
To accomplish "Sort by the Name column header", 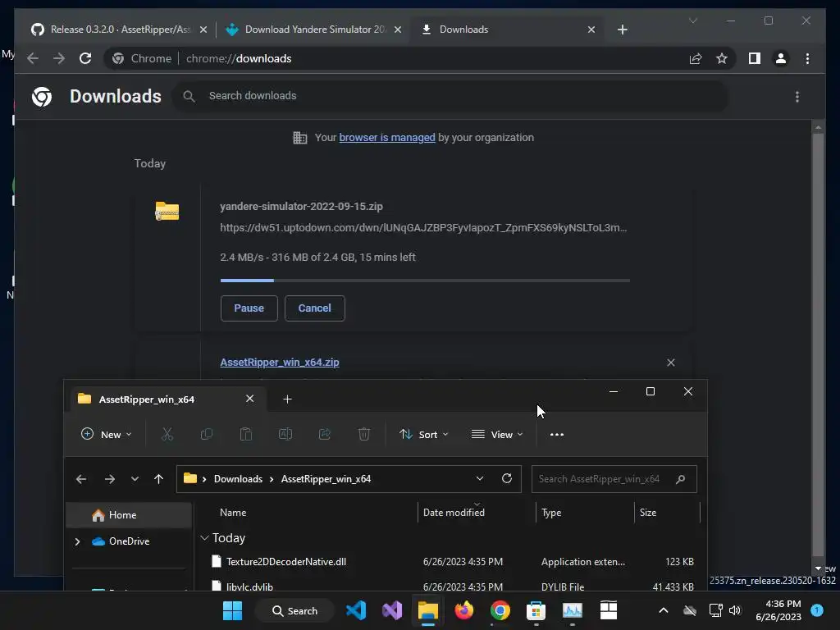I will pos(233,513).
